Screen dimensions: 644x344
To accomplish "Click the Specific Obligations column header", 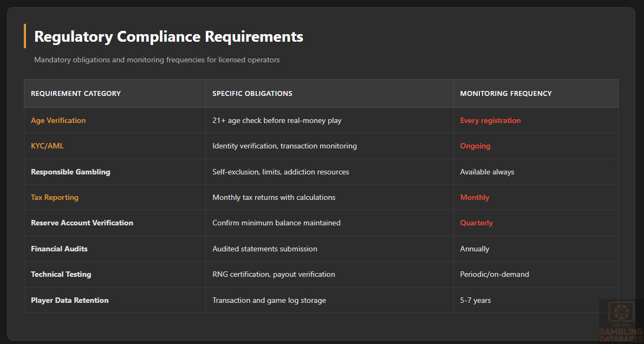I will click(252, 94).
